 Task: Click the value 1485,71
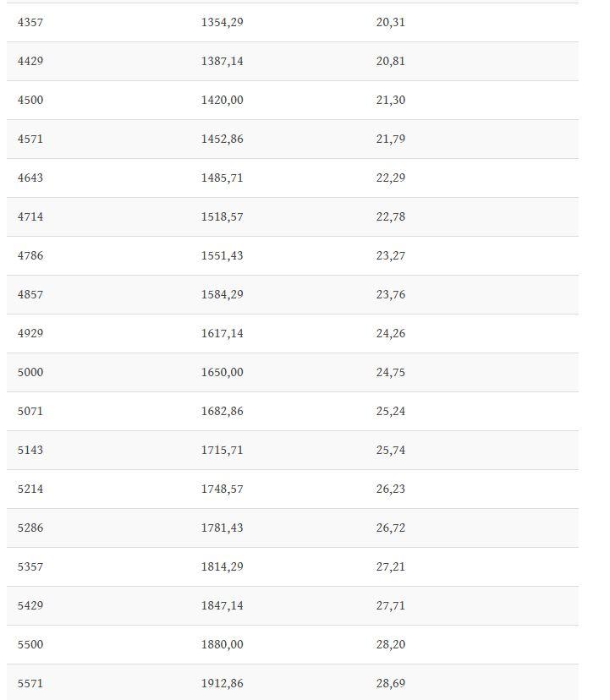click(222, 178)
